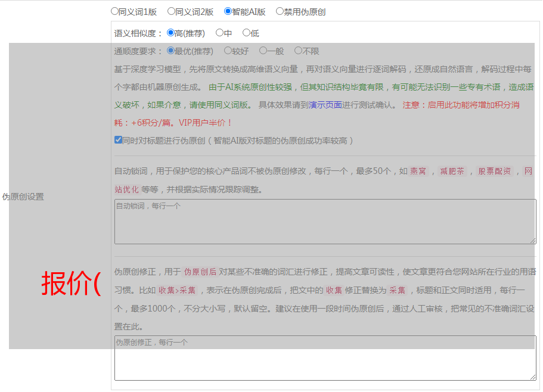Click the example keyword 减肥茶
543x392 pixels.
tap(452, 171)
